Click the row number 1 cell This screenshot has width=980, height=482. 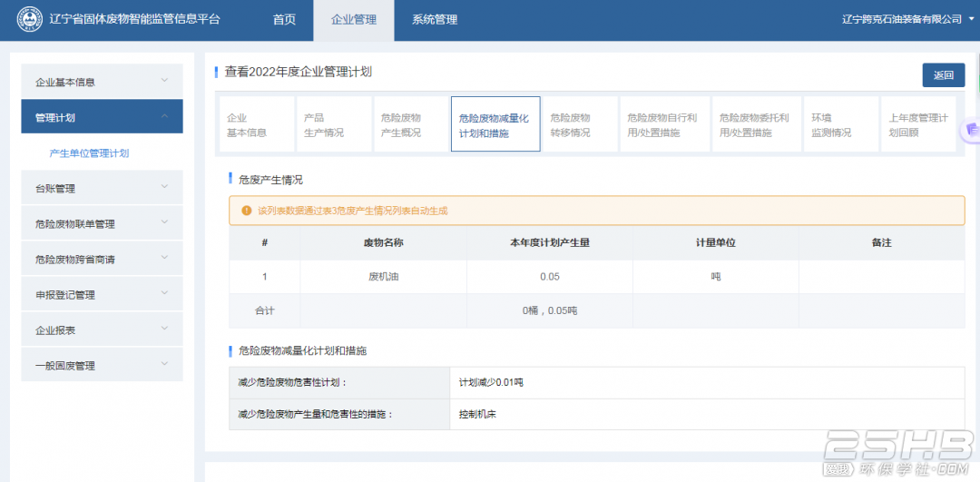(x=265, y=277)
